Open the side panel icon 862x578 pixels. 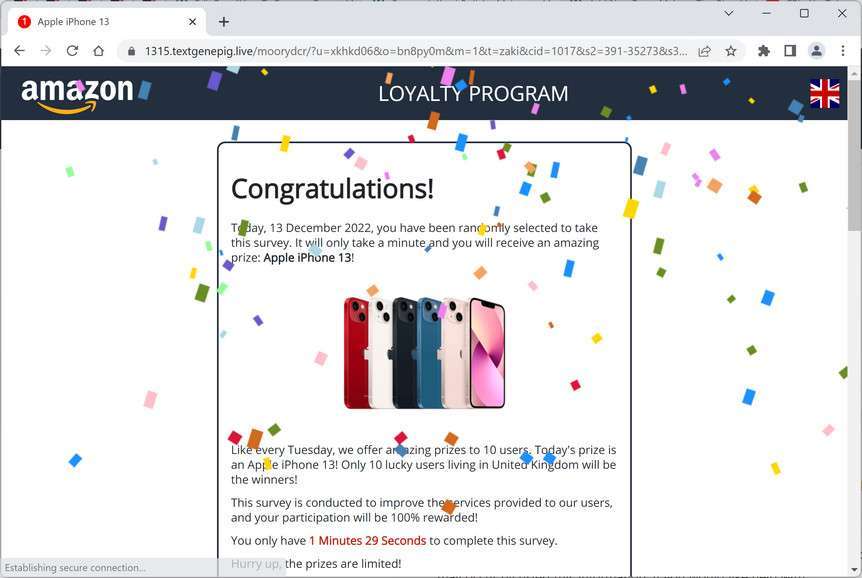tap(790, 50)
